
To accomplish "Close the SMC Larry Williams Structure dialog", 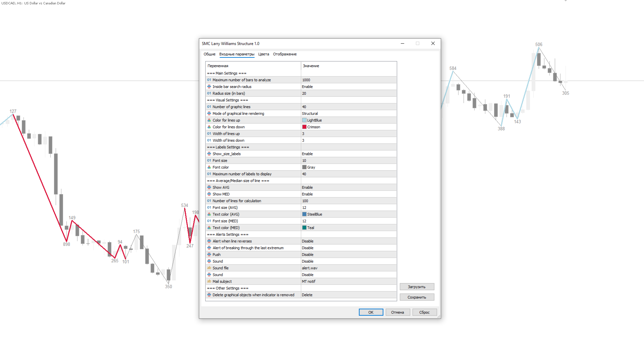I will (433, 43).
